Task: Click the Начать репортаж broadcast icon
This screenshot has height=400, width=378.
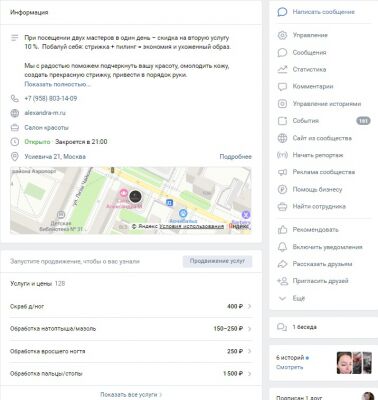Action: pos(282,155)
